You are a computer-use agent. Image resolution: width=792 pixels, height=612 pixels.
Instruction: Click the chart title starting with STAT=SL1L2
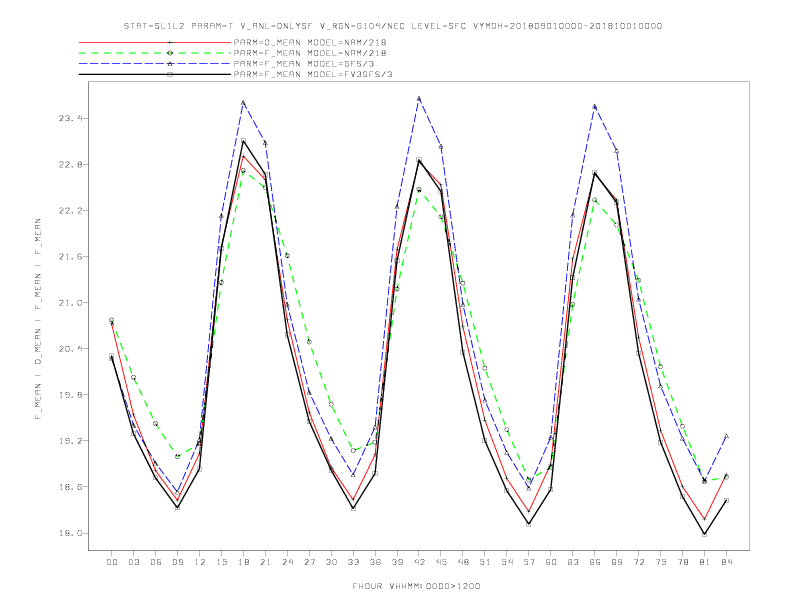pos(392,26)
